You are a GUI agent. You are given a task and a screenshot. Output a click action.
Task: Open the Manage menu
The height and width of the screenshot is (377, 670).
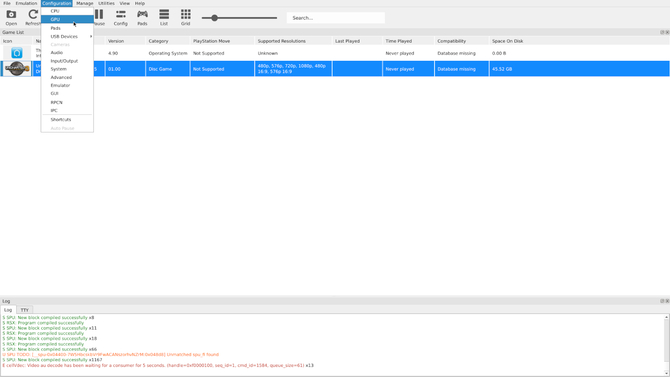(85, 3)
